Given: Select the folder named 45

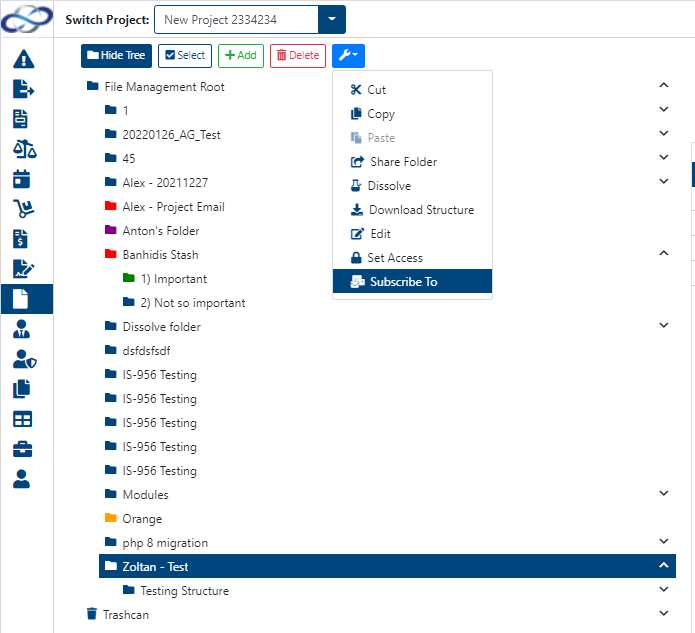Looking at the screenshot, I should tap(129, 158).
